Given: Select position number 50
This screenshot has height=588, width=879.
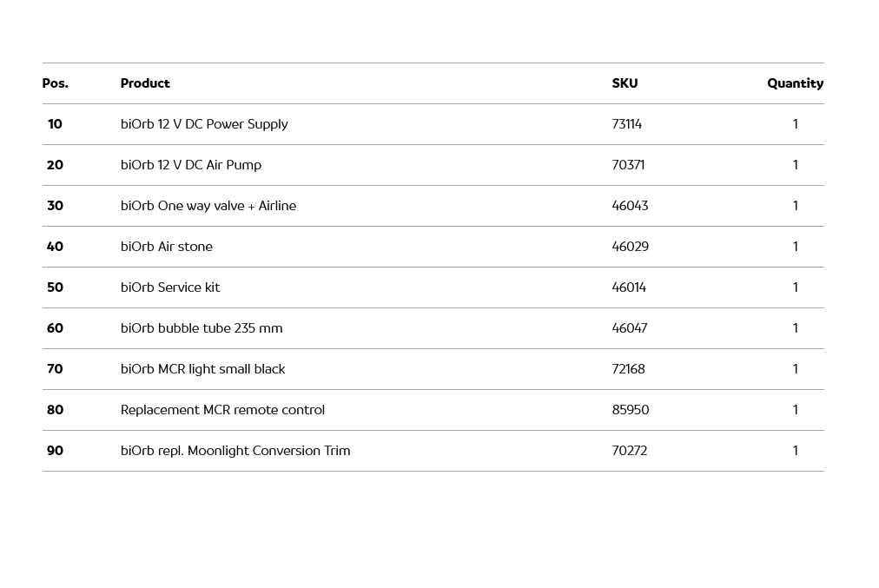Looking at the screenshot, I should coord(55,287).
